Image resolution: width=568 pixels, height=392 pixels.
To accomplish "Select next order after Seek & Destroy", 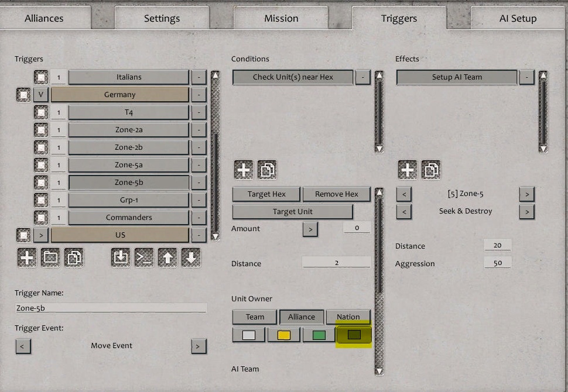I will click(527, 212).
